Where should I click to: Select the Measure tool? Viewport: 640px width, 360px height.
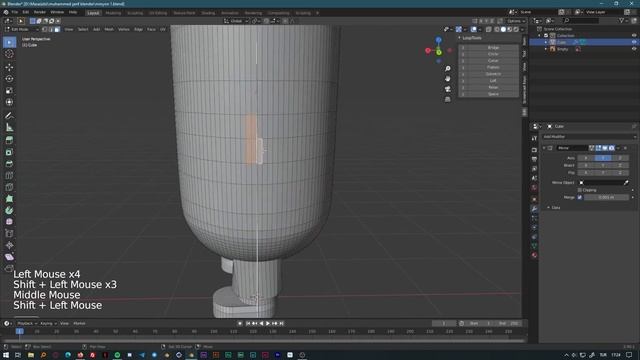coord(9,128)
